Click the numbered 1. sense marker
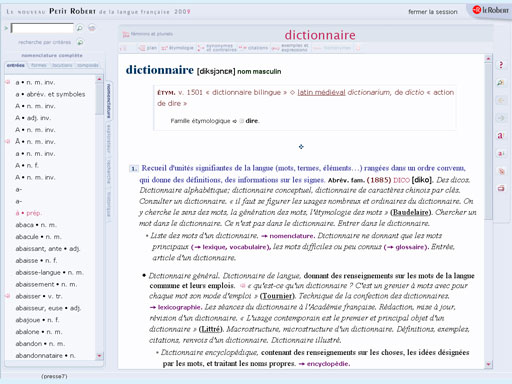This screenshot has height=384, width=512. [x=133, y=169]
